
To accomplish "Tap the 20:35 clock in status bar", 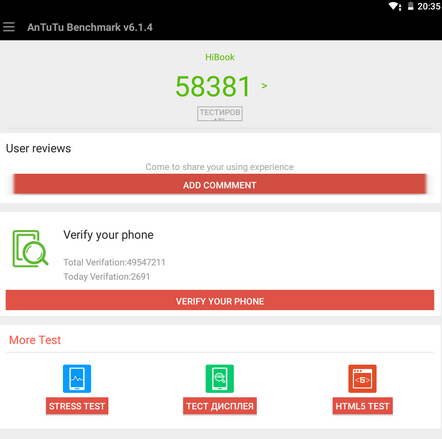I will (x=429, y=6).
